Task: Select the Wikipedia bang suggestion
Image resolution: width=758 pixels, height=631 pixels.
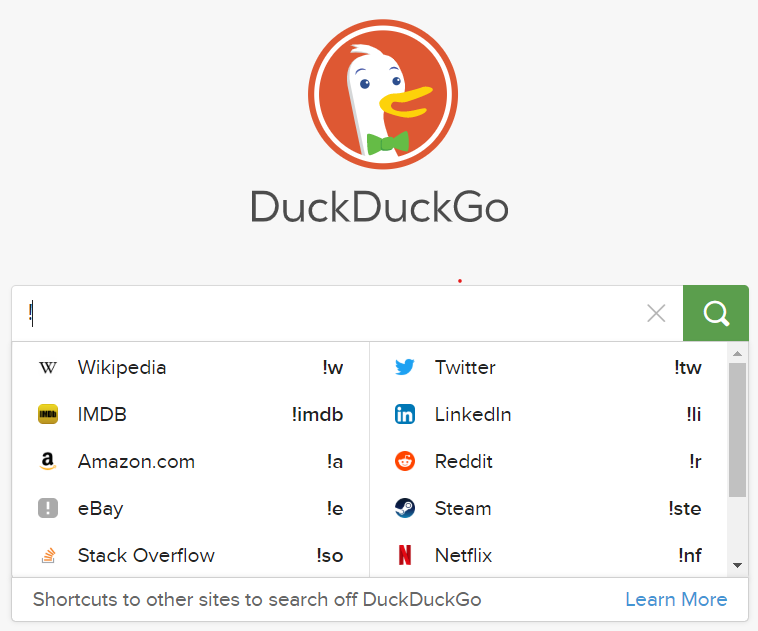Action: click(191, 367)
